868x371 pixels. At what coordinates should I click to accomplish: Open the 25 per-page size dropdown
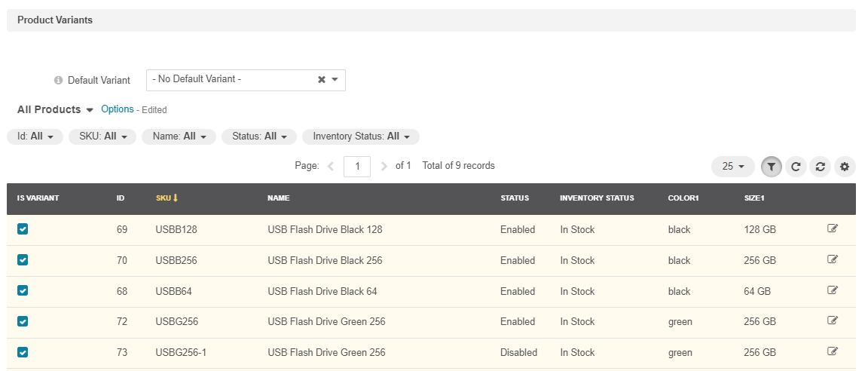pyautogui.click(x=732, y=167)
